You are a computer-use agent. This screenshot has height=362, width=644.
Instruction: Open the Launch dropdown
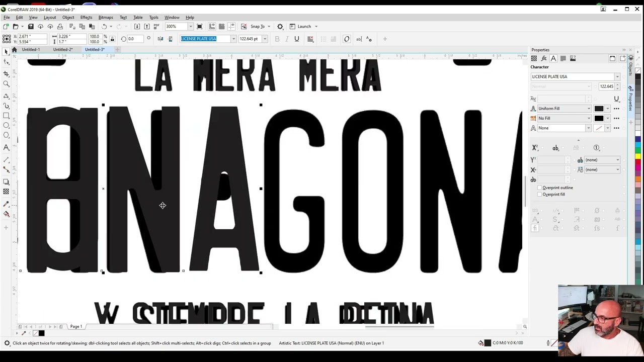316,26
